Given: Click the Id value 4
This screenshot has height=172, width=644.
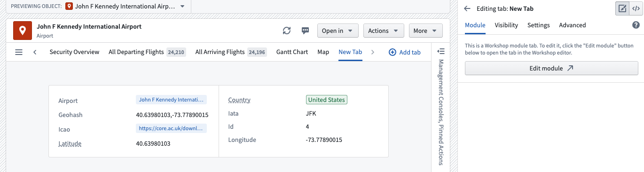Looking at the screenshot, I should [x=307, y=127].
